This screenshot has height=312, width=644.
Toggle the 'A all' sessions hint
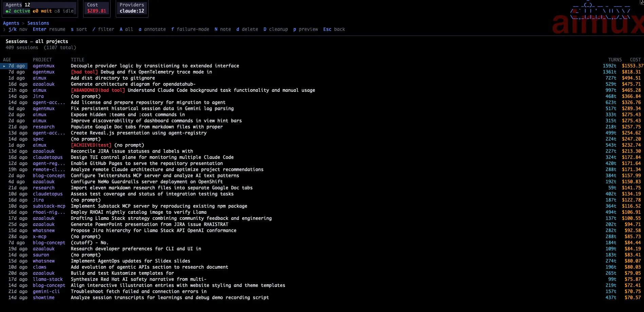[126, 29]
